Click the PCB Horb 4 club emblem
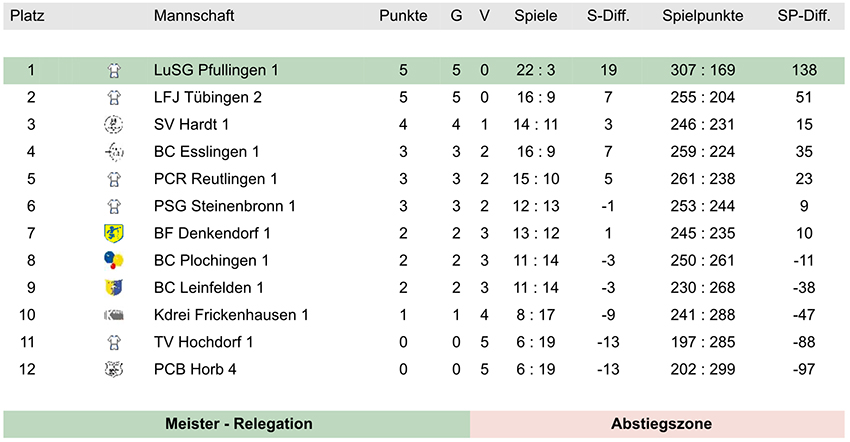 [x=113, y=369]
